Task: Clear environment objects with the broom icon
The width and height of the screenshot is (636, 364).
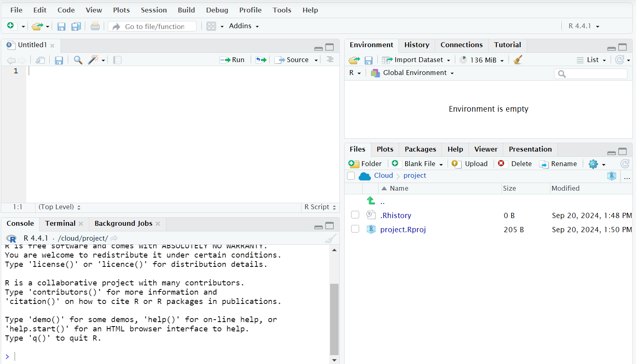Action: pos(518,60)
